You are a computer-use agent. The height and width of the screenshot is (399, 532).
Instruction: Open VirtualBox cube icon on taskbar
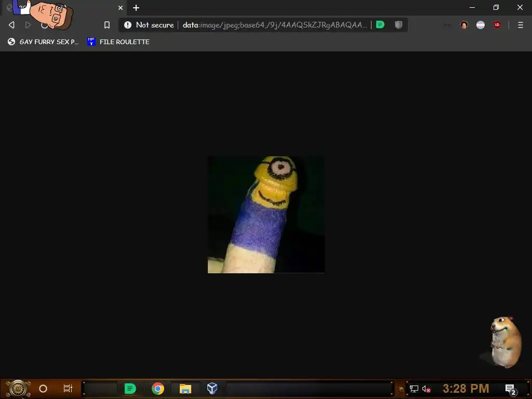coord(212,388)
